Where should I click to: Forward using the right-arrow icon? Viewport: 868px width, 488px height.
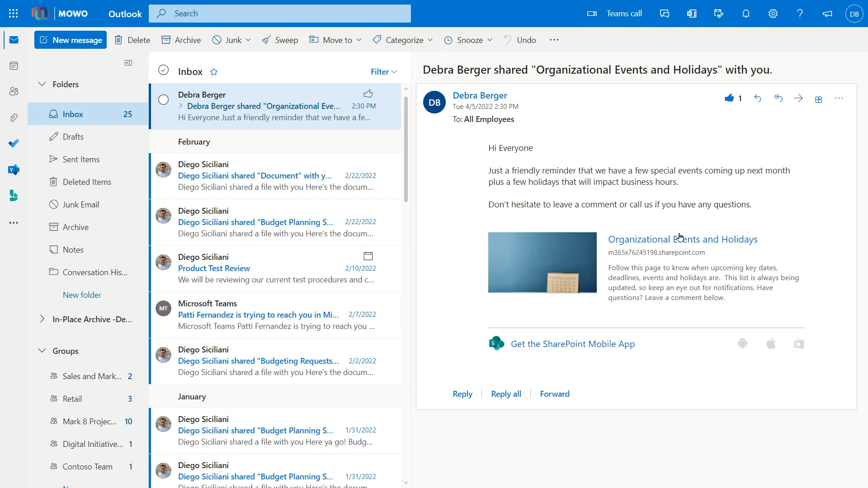point(798,98)
